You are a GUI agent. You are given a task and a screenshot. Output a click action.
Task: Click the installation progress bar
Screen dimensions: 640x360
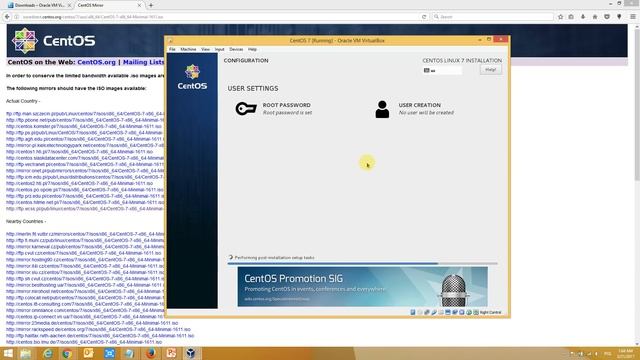point(362,264)
